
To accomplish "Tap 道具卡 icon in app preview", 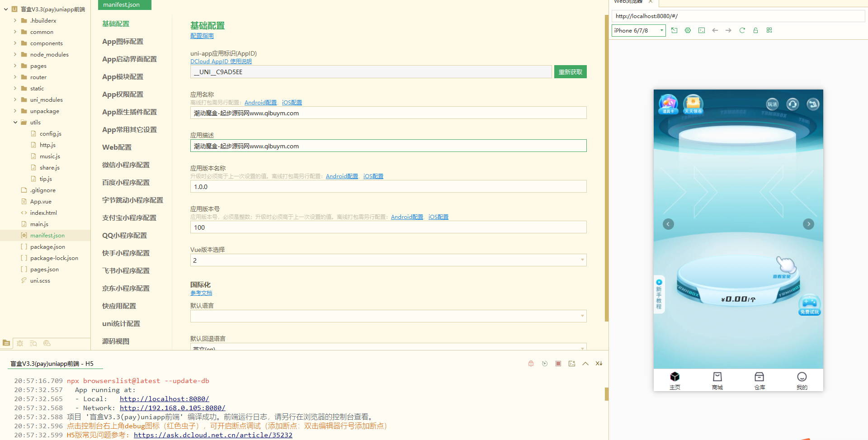I will [x=668, y=104].
